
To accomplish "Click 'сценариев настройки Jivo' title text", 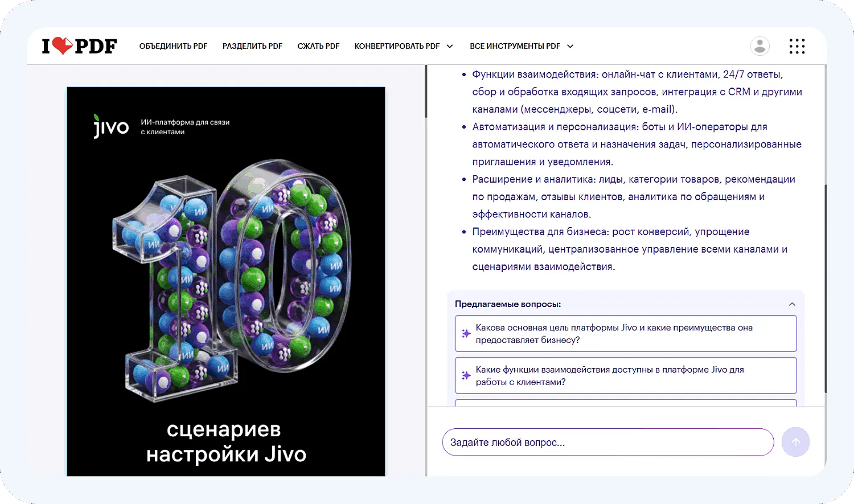I will pos(226,442).
